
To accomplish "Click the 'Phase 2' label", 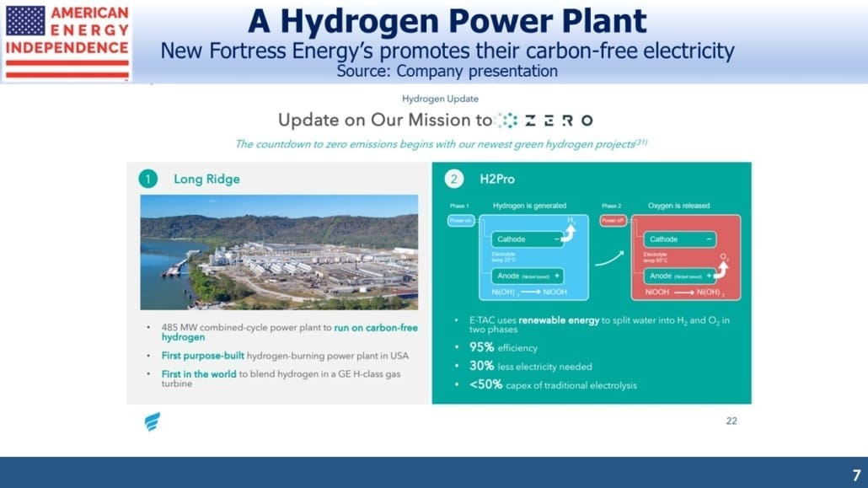I will tap(611, 206).
